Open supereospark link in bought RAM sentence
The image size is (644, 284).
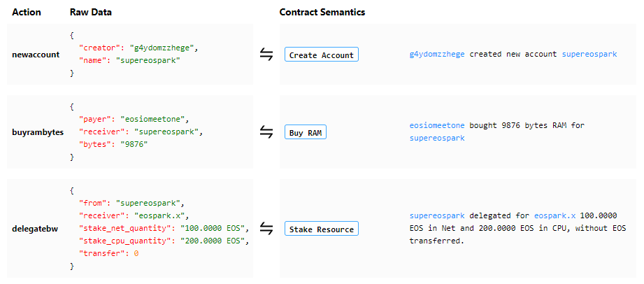(x=437, y=139)
